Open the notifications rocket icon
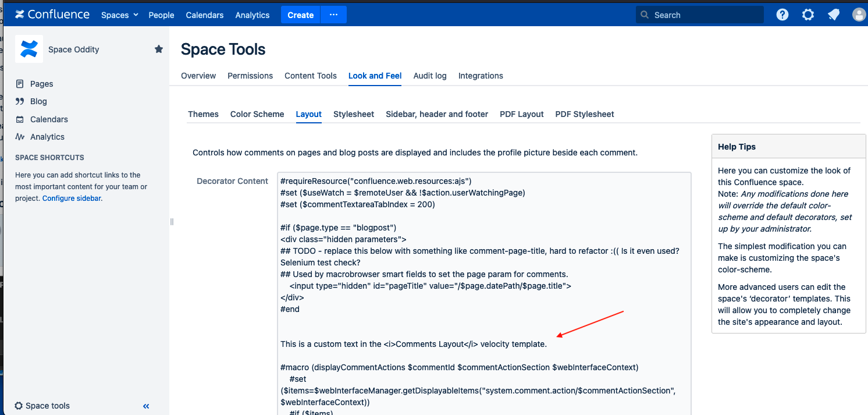This screenshot has height=415, width=868. 834,15
